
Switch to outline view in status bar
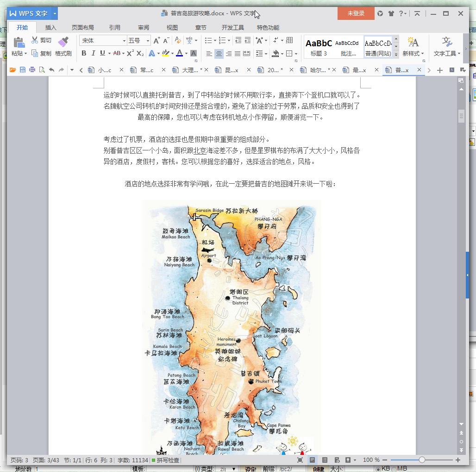(x=325, y=460)
